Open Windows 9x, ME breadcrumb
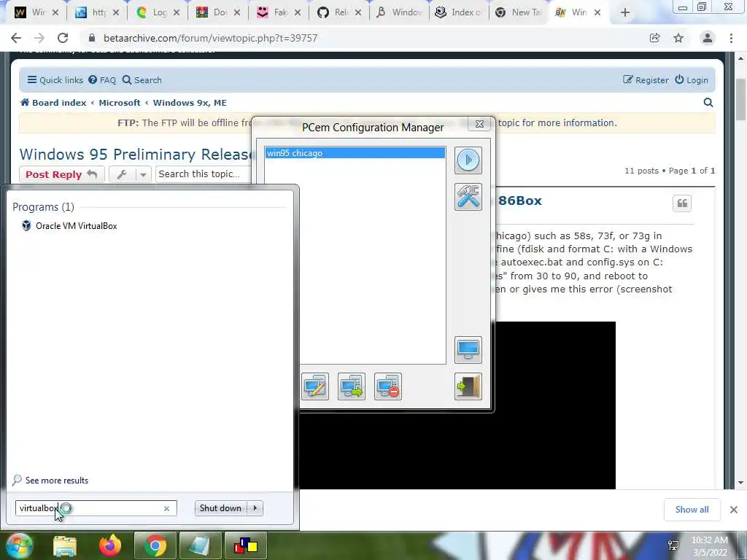The height and width of the screenshot is (560, 747). 190,103
